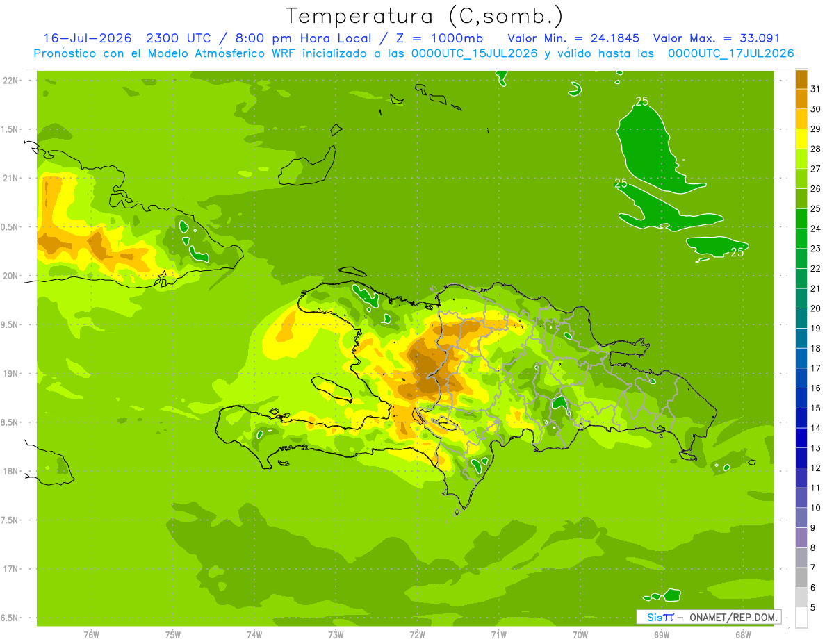Click the "19N" latitude axis label
Viewport: 834px width, 644px height.
pos(11,373)
